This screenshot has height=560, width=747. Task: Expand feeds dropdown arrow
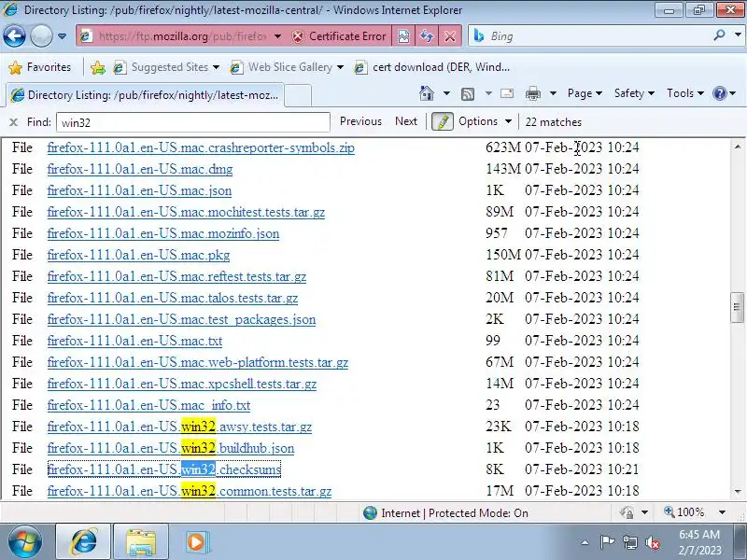(488, 93)
